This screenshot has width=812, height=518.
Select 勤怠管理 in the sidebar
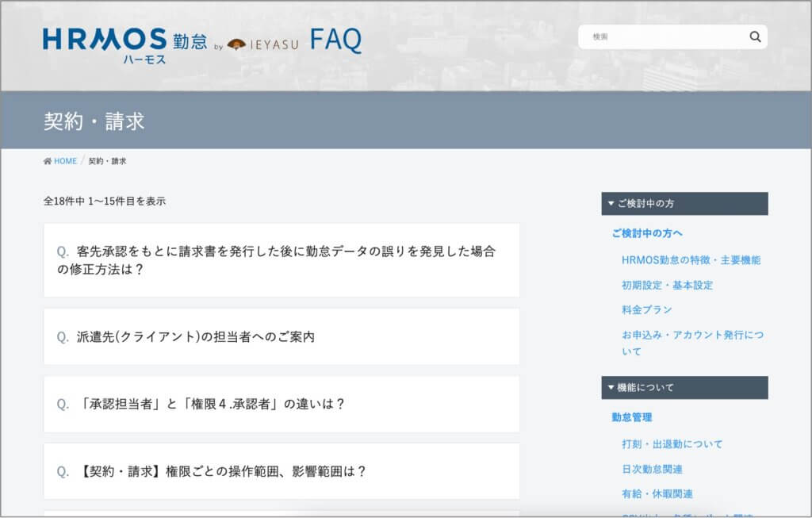(632, 417)
